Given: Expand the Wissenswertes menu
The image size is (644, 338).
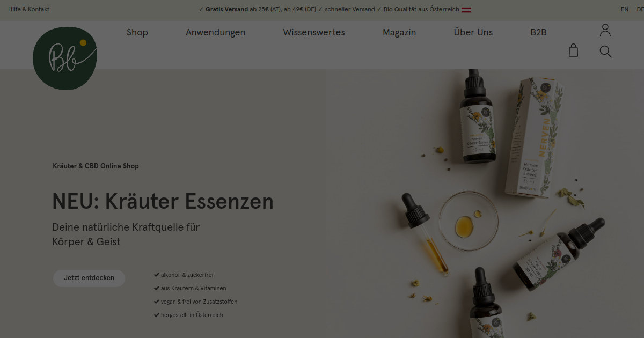Looking at the screenshot, I should tap(314, 32).
